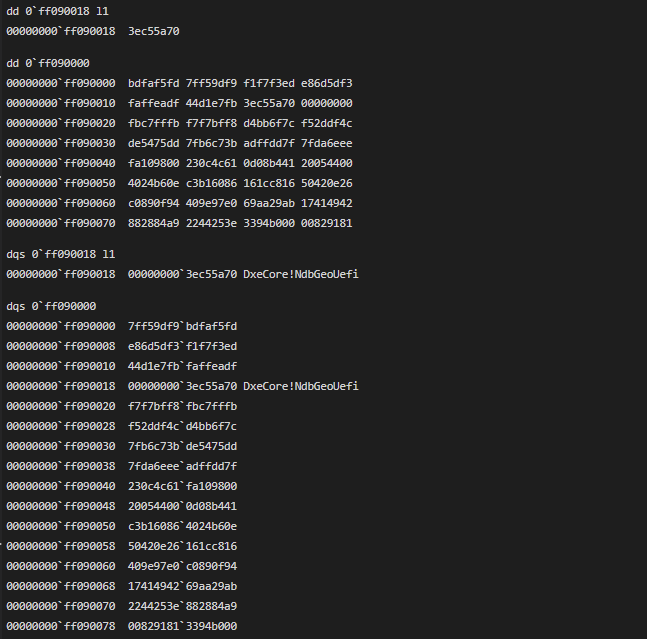Click DxeCore!NdbGeoUefi symbol in dqs dump
The height and width of the screenshot is (639, 647).
301,386
